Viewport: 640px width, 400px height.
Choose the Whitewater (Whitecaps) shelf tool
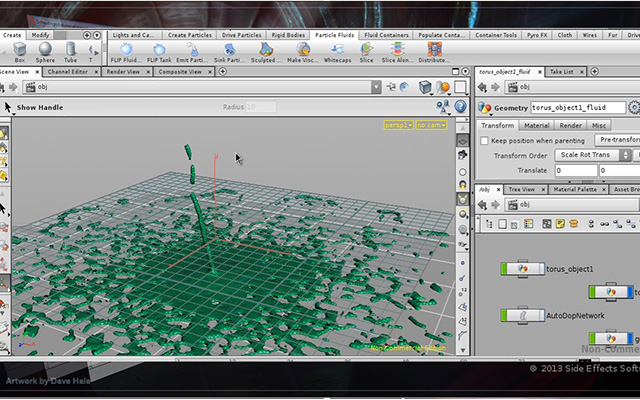338,53
